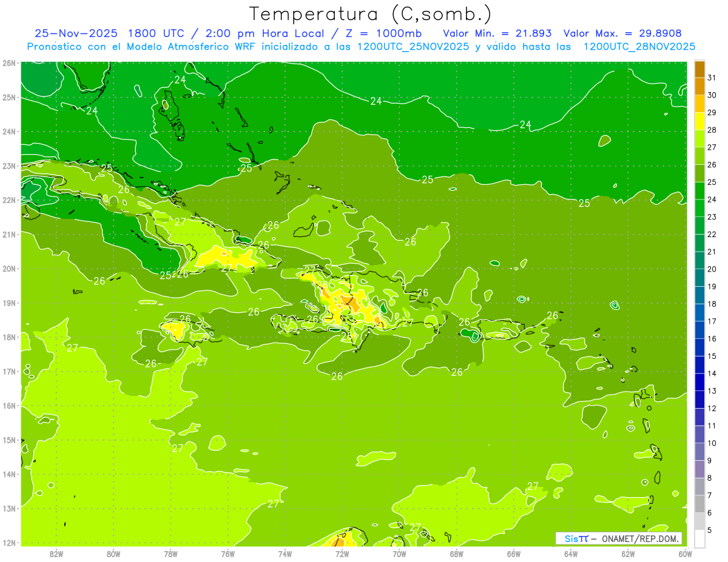Click the "26N" latitude axis label
This screenshot has width=728, height=562.
(x=9, y=63)
